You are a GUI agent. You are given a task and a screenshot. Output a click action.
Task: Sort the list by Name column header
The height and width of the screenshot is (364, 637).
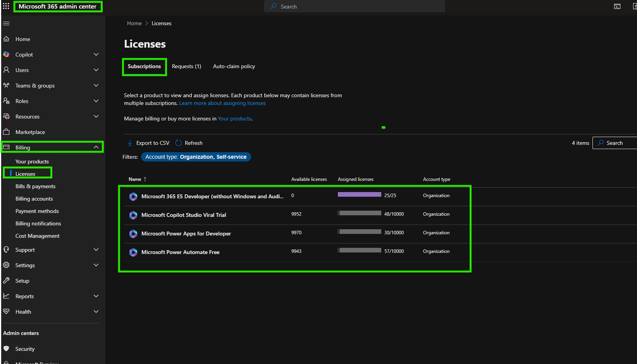point(138,179)
